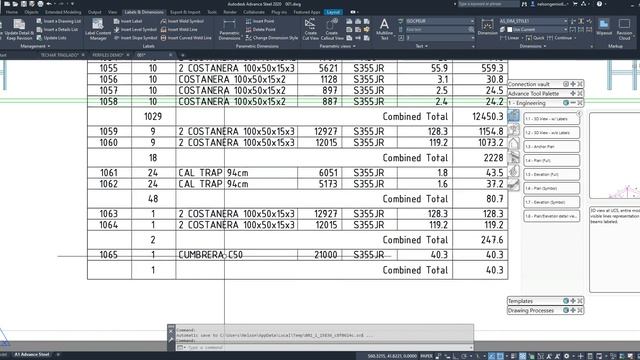Open the Continue dimension dropdown arrow

(575, 38)
